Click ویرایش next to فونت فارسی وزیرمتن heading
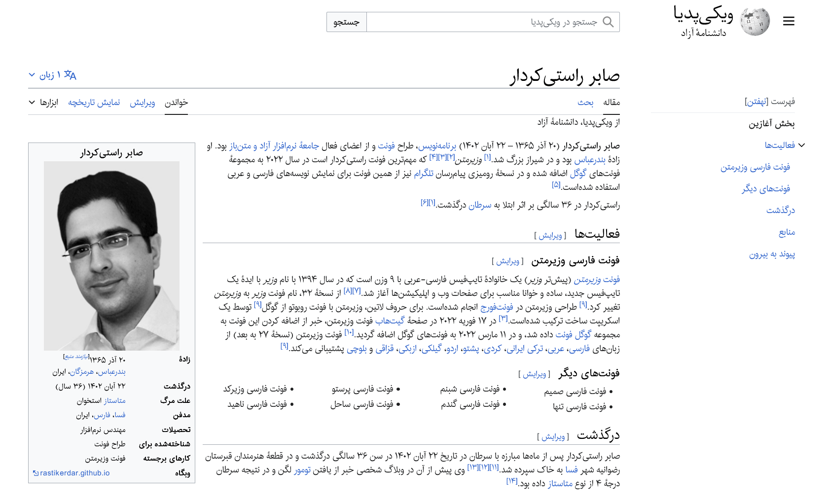Viewport: 827px width, 504px height. tap(508, 261)
